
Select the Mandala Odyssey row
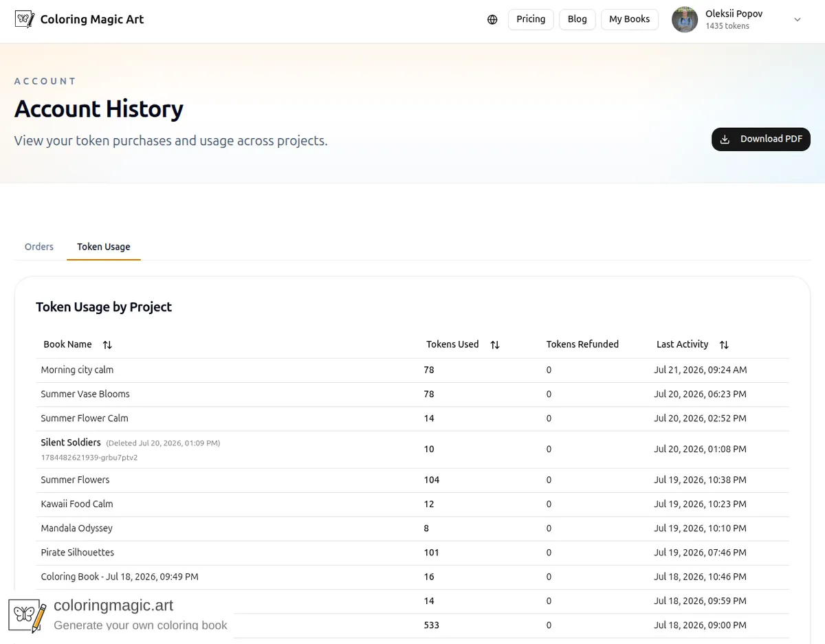[x=412, y=528]
